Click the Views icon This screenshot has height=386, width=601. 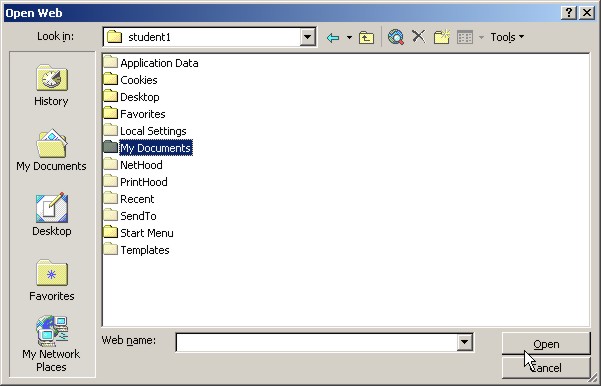[465, 37]
